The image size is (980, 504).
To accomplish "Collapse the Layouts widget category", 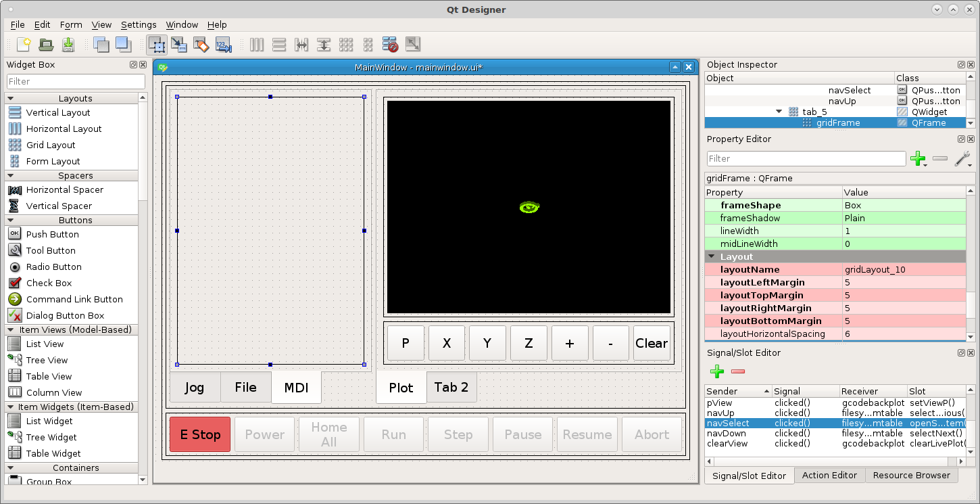I will (x=11, y=99).
